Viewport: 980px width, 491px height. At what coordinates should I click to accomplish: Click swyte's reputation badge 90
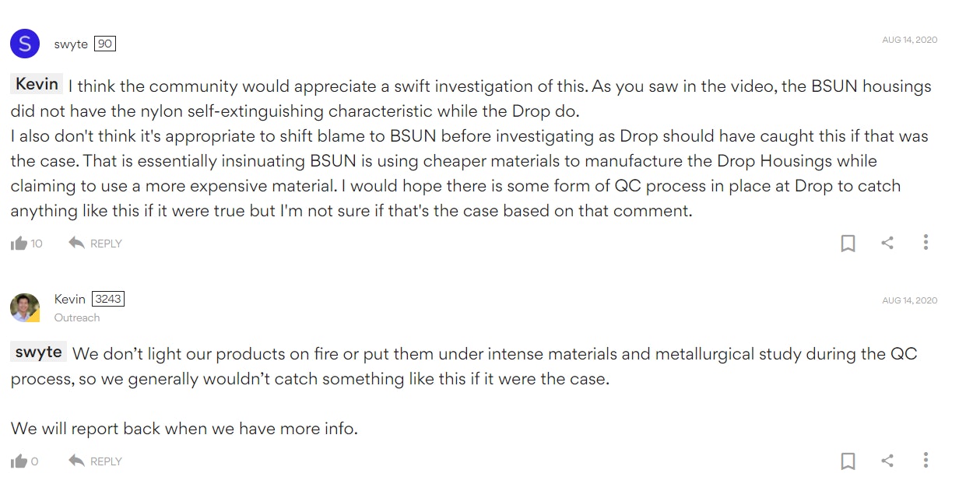click(105, 44)
